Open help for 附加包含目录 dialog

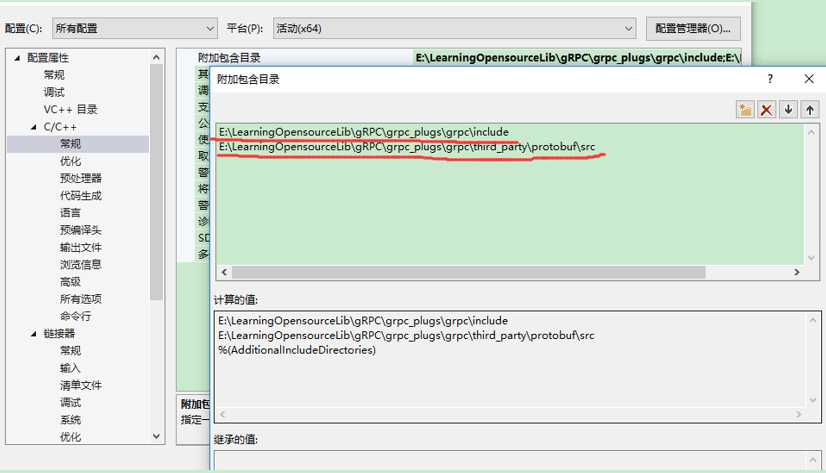770,79
